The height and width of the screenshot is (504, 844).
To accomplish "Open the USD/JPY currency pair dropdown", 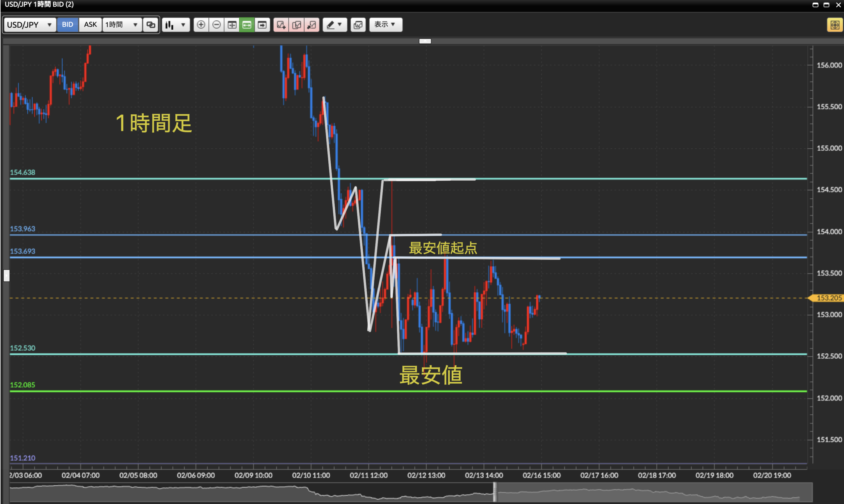I will 30,24.
